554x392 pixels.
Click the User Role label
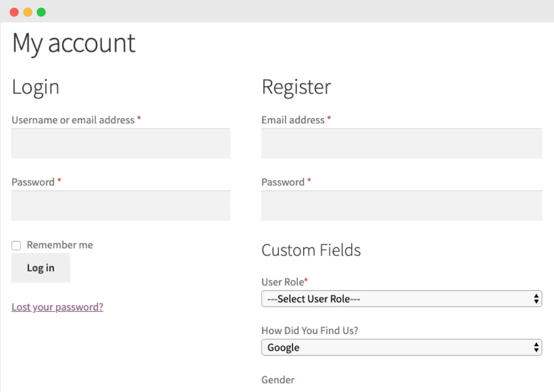pyautogui.click(x=283, y=282)
